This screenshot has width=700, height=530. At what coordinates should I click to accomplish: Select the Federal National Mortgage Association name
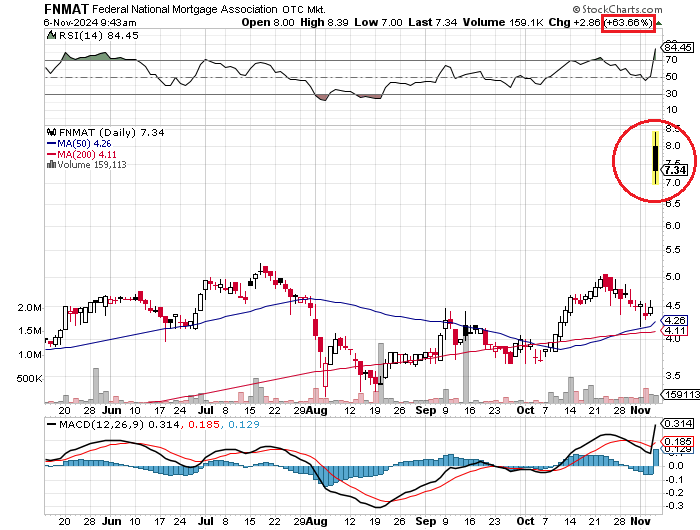tap(185, 9)
